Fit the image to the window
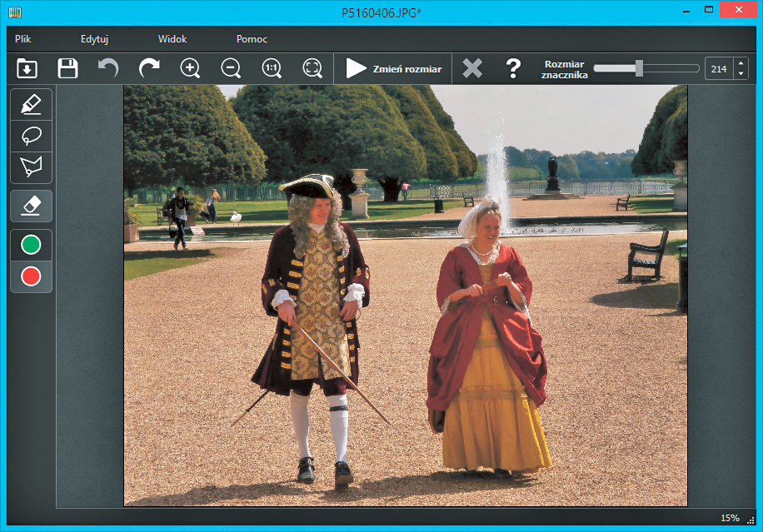The width and height of the screenshot is (763, 532). [x=312, y=68]
